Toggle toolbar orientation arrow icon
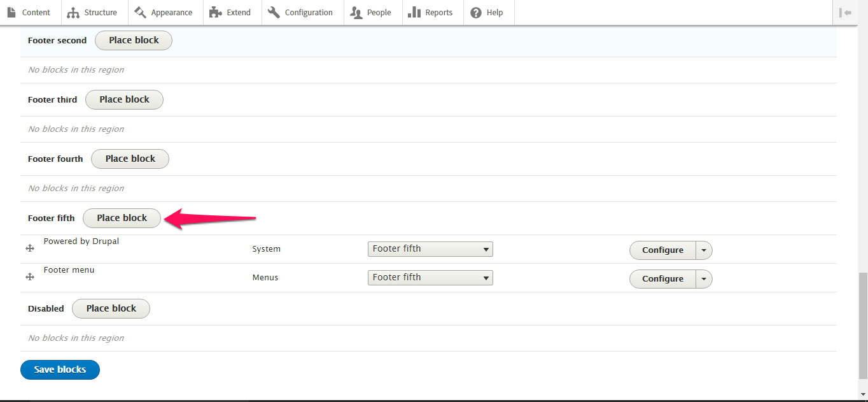Screen dimensions: 868x402 point(845,12)
